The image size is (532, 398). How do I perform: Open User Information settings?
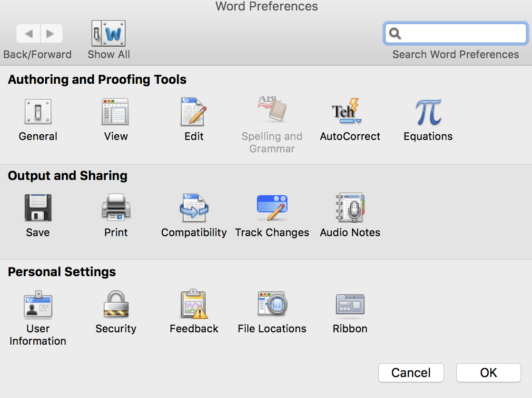(x=38, y=305)
